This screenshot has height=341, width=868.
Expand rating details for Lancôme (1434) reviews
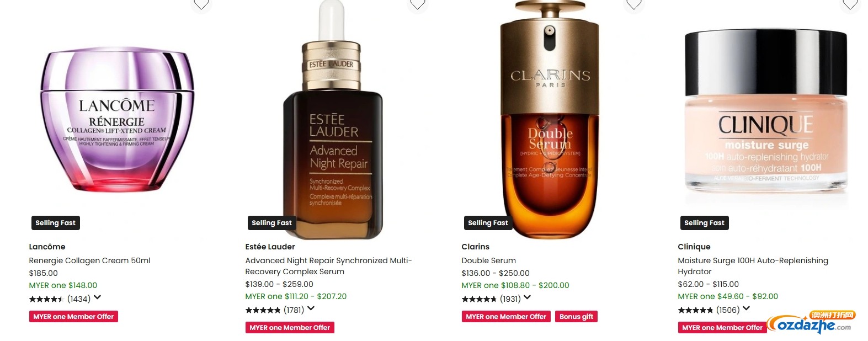[97, 298]
